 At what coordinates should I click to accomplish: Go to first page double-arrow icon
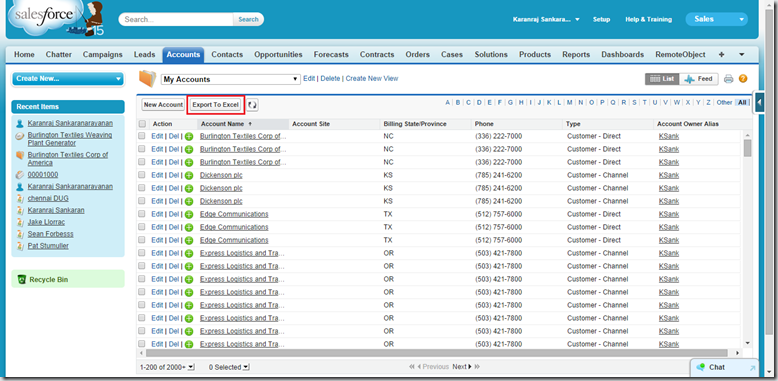click(412, 367)
